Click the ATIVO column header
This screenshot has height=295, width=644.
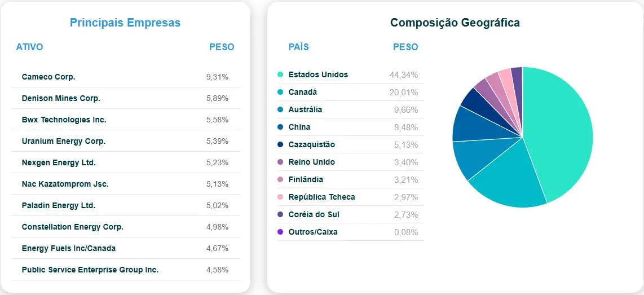click(29, 47)
